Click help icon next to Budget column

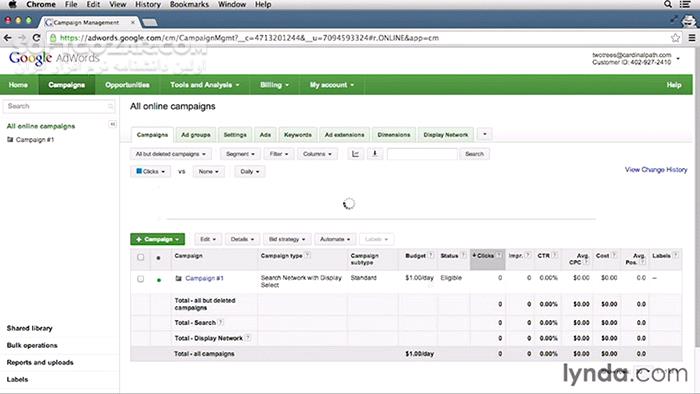point(431,255)
